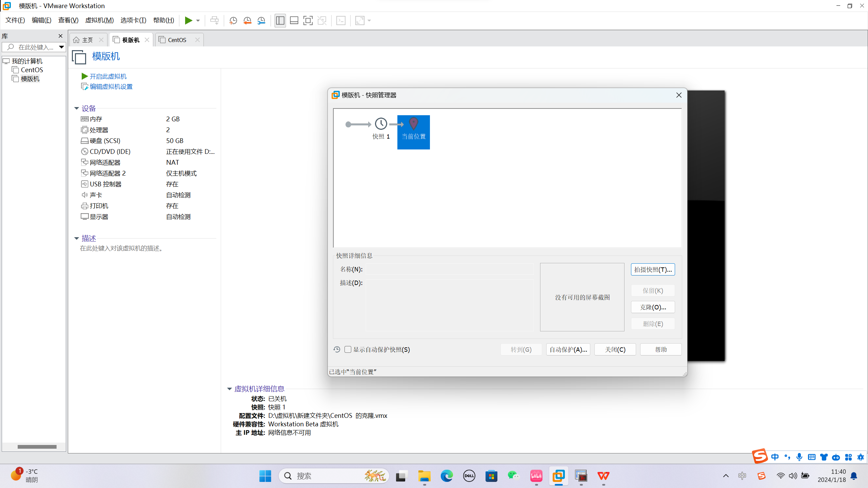This screenshot has height=488, width=868.
Task: Collapse 虚拟机详细信息 section
Action: (230, 389)
